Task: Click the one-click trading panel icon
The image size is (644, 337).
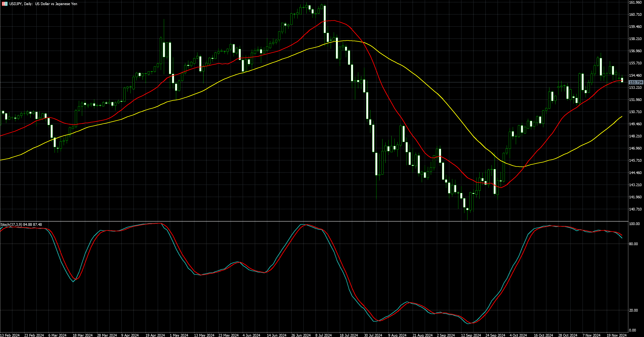Action: [x=5, y=4]
